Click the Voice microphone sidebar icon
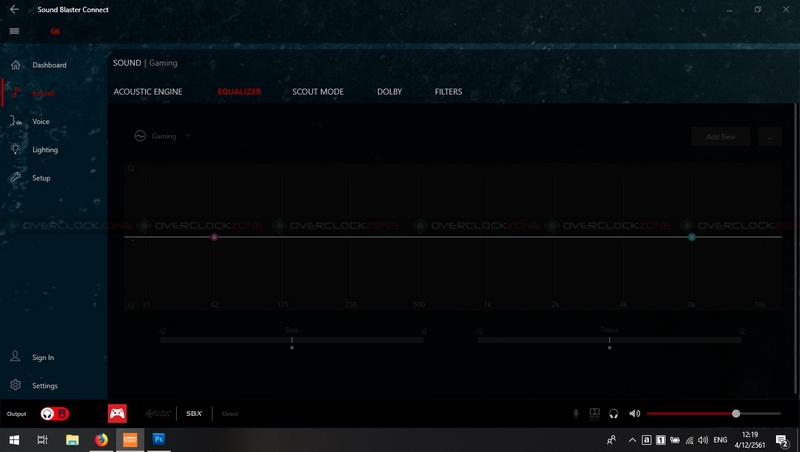The height and width of the screenshot is (452, 800). pos(16,121)
